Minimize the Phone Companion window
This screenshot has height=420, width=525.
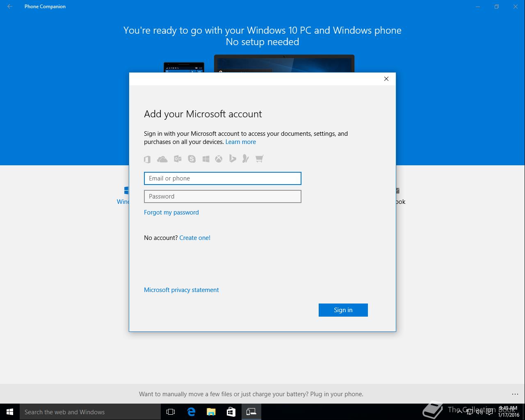(x=478, y=7)
